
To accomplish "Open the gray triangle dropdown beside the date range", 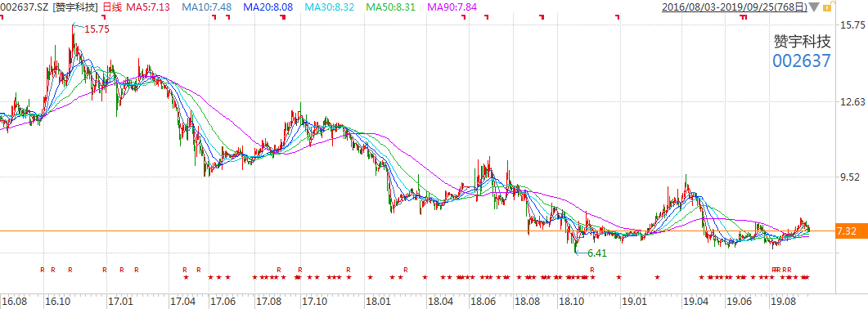I will (814, 7).
